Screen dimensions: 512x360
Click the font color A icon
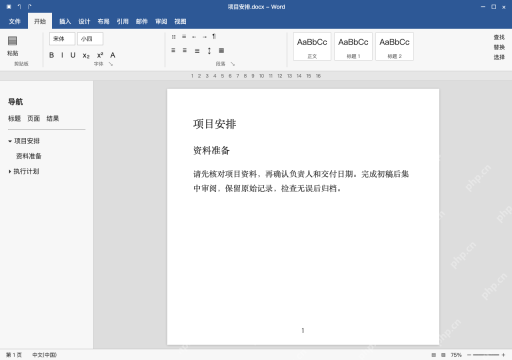tap(113, 55)
